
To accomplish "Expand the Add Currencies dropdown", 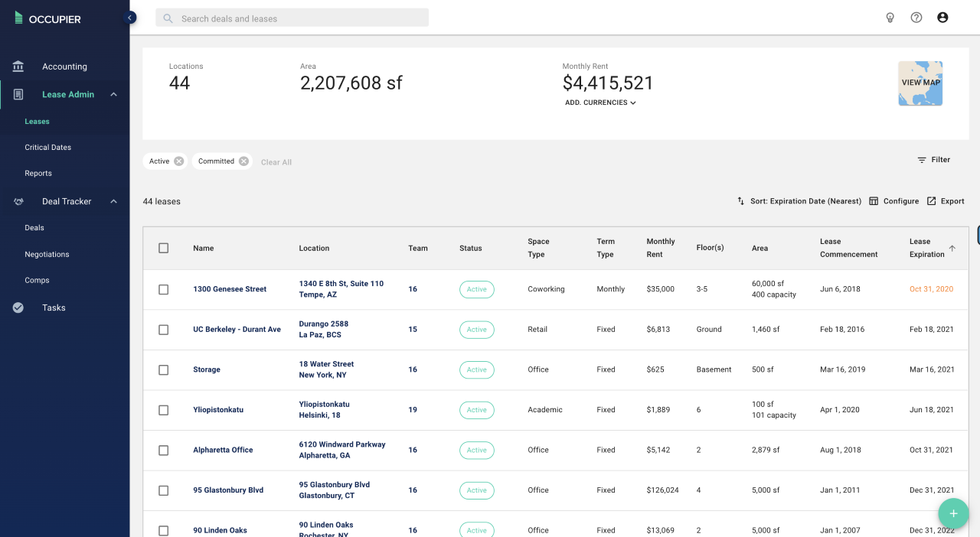I will coord(600,103).
